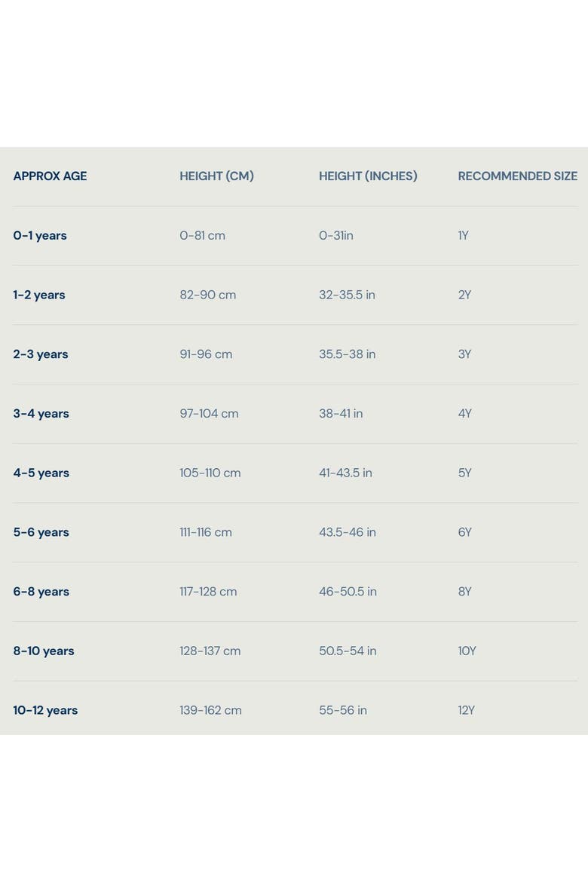Click the 105-110 cm height value
Viewport: 588px width, 882px height.
[x=210, y=473]
